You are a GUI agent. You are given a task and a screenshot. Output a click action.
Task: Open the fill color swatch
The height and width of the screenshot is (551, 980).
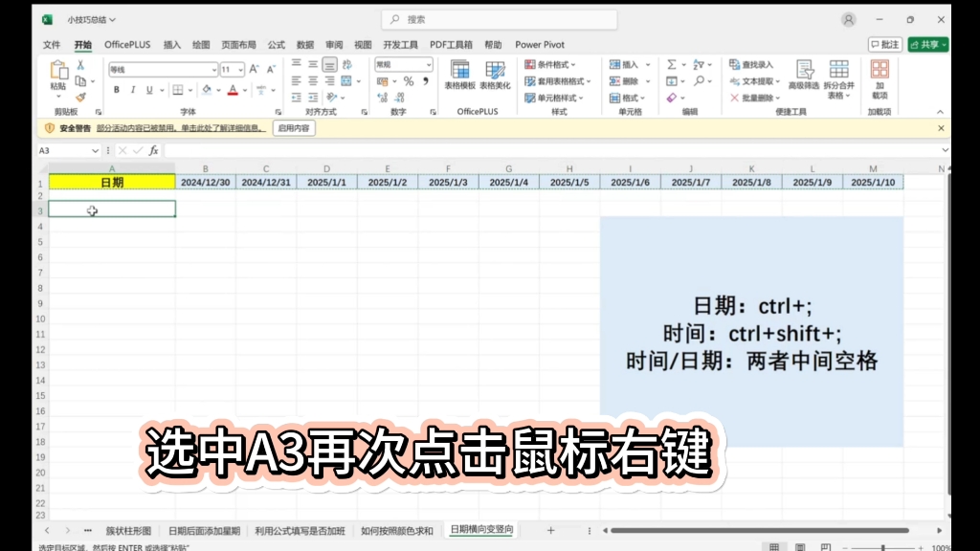point(206,90)
